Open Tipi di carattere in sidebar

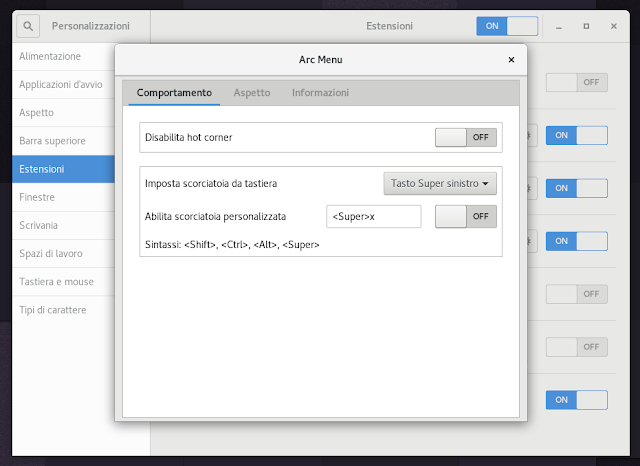[x=63, y=310]
